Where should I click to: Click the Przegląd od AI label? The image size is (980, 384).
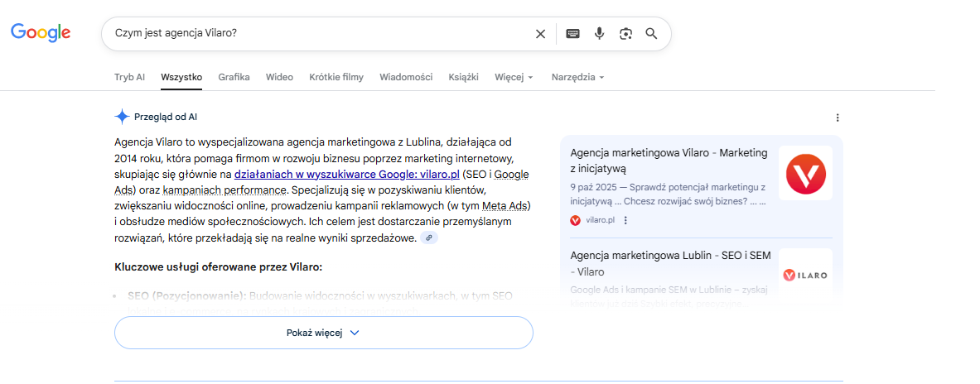tap(166, 117)
